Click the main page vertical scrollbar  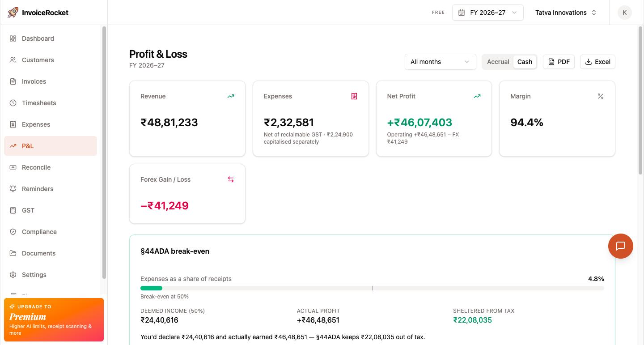(x=640, y=100)
